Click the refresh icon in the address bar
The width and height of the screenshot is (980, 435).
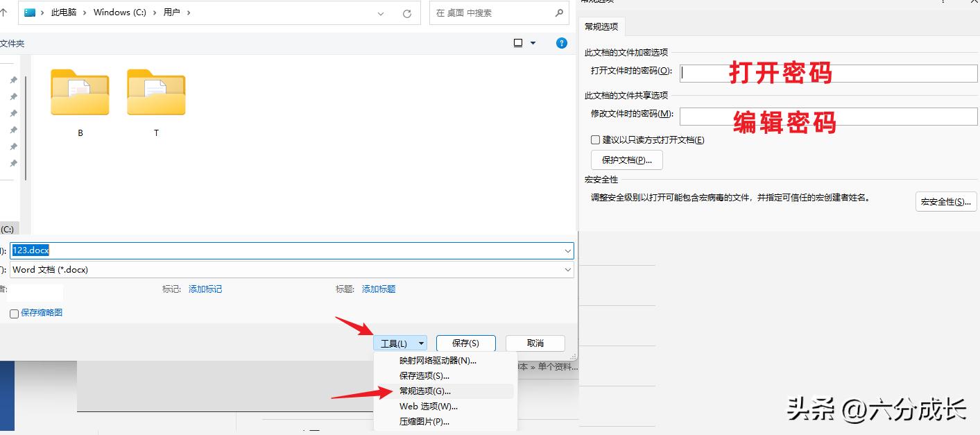coord(406,12)
